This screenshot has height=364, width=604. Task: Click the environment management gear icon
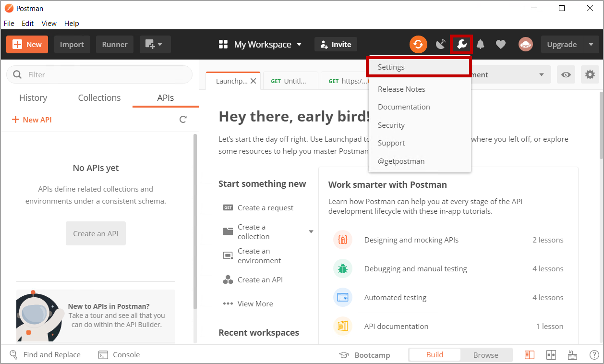(590, 74)
